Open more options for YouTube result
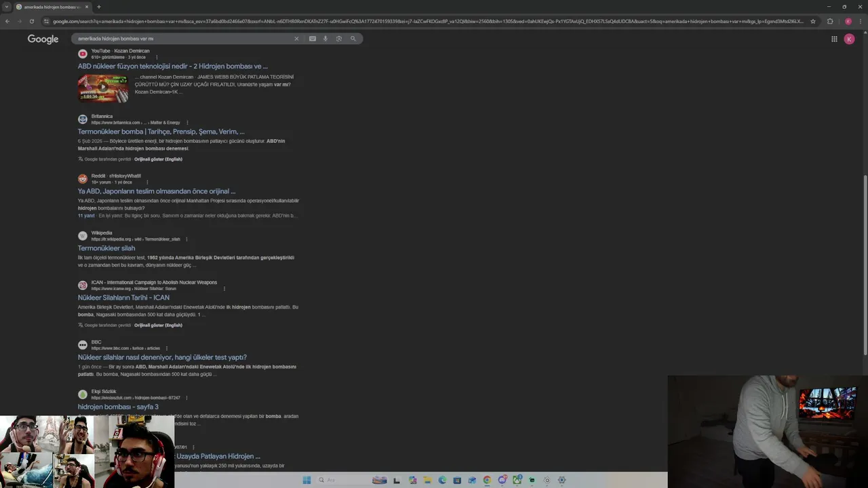The height and width of the screenshot is (488, 868). (x=157, y=58)
